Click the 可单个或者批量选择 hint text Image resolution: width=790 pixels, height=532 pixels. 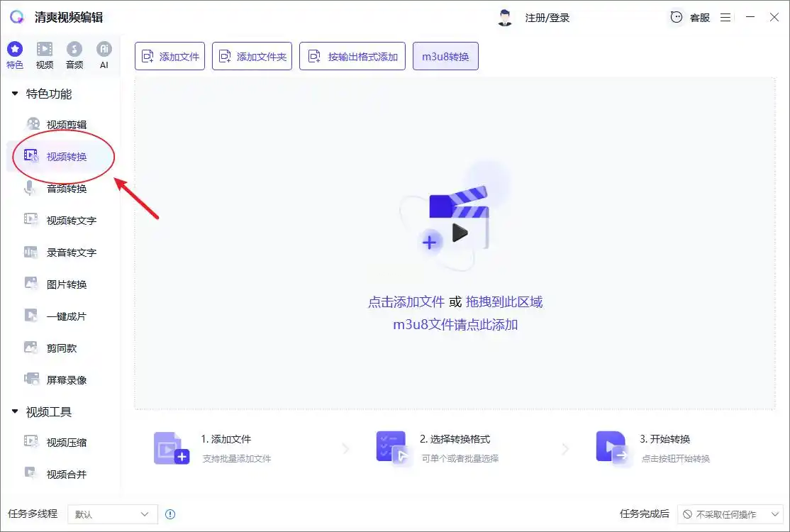click(x=460, y=458)
